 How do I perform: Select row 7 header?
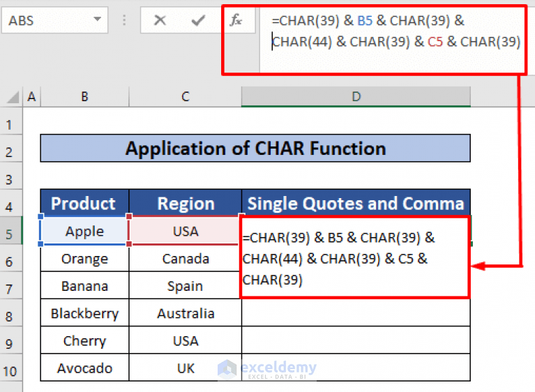click(x=11, y=285)
